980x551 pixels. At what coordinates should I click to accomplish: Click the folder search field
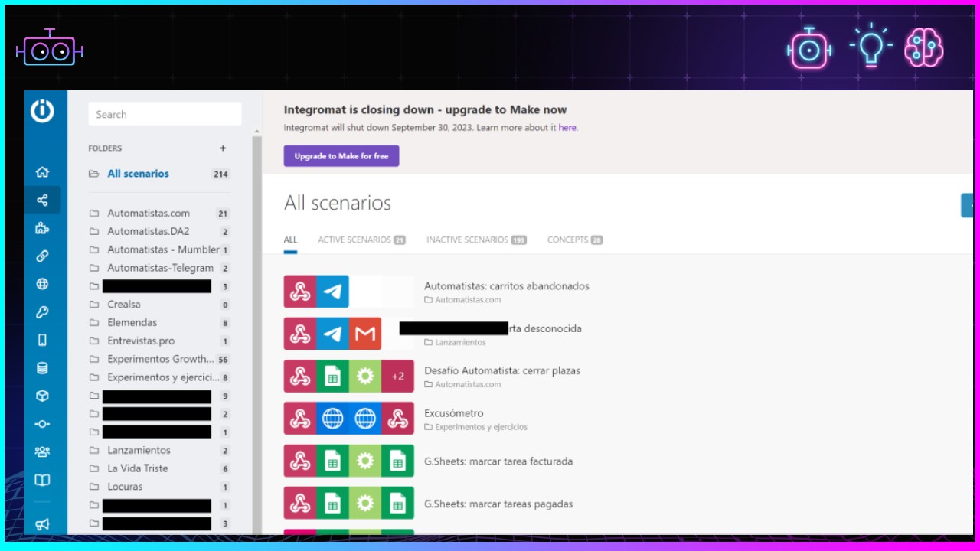[165, 115]
